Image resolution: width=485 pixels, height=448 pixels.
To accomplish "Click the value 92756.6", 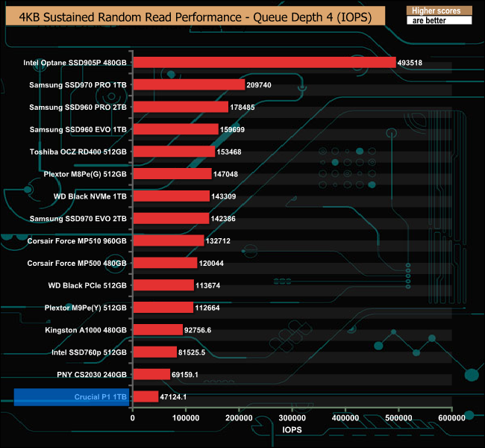I will pos(198,330).
